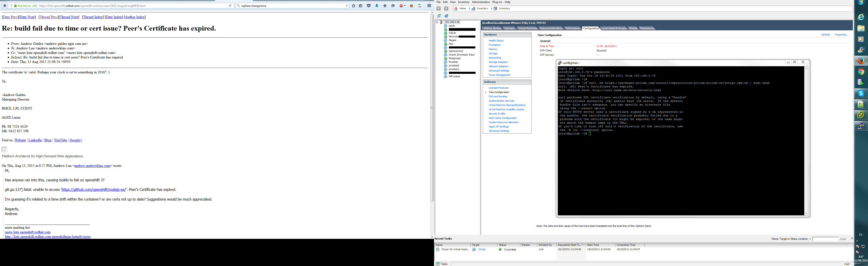Switch to Local Users & Groups tab
Image resolution: width=868 pixels, height=266 pixels.
click(614, 28)
